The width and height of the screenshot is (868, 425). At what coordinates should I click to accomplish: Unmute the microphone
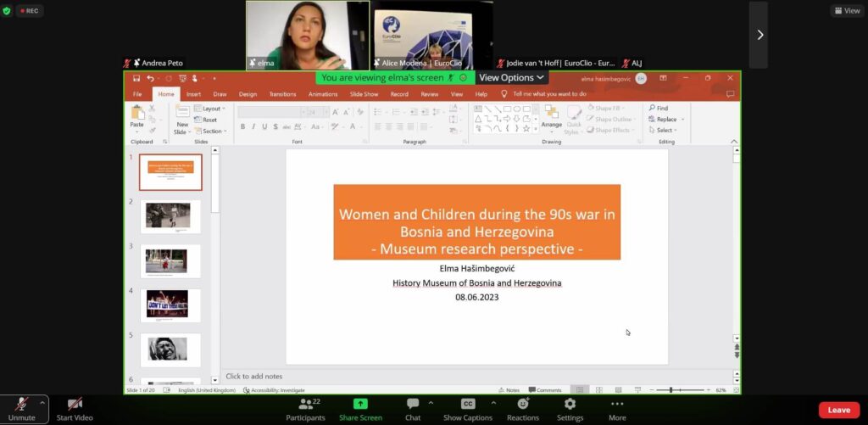pyautogui.click(x=22, y=405)
